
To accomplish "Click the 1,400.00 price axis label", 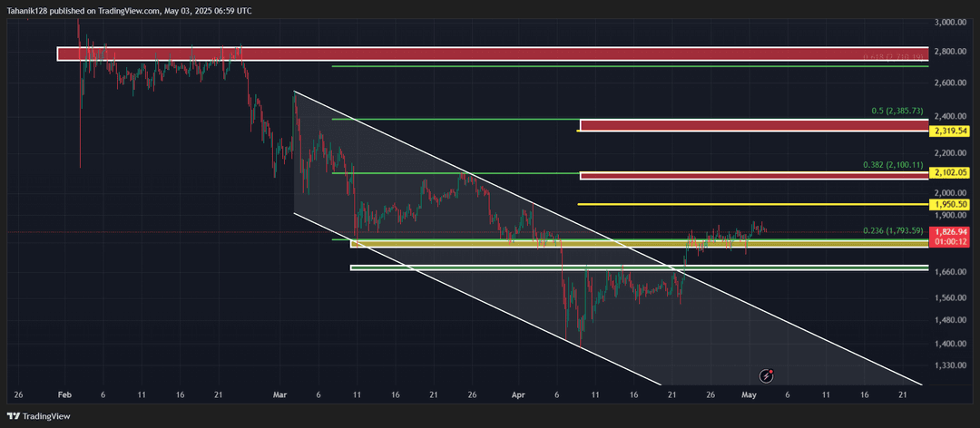I will click(950, 344).
